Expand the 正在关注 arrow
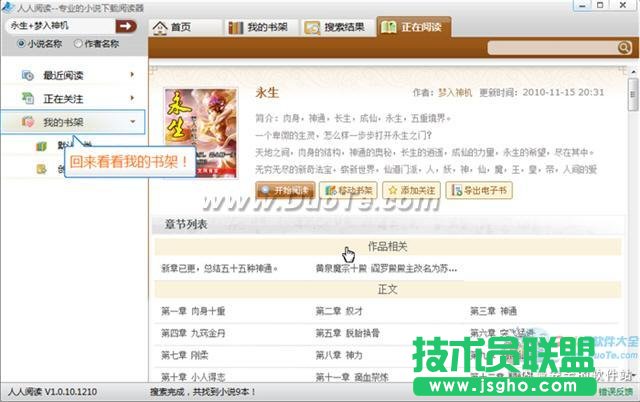This screenshot has width=640, height=402. (x=132, y=98)
